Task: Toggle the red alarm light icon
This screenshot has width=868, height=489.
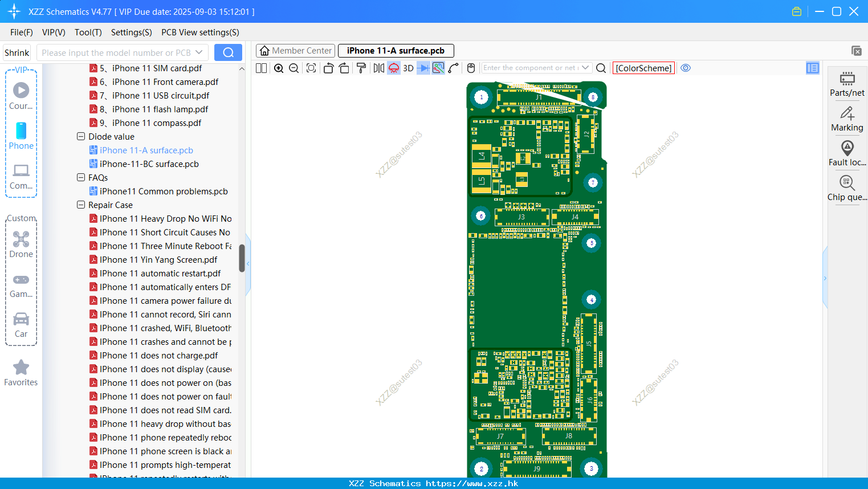Action: point(394,68)
